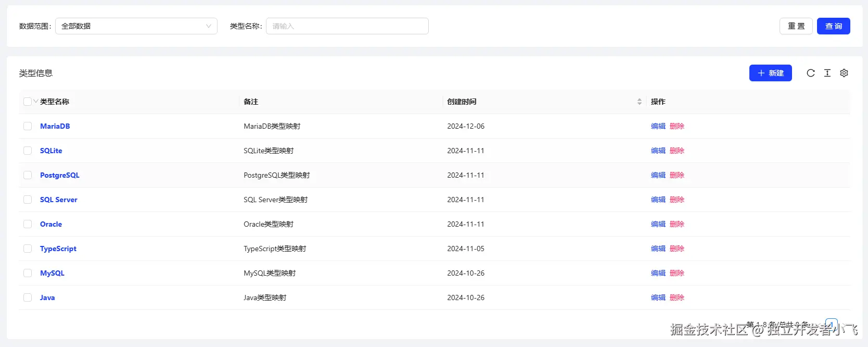Toggle the select-all header checkbox

pyautogui.click(x=28, y=102)
